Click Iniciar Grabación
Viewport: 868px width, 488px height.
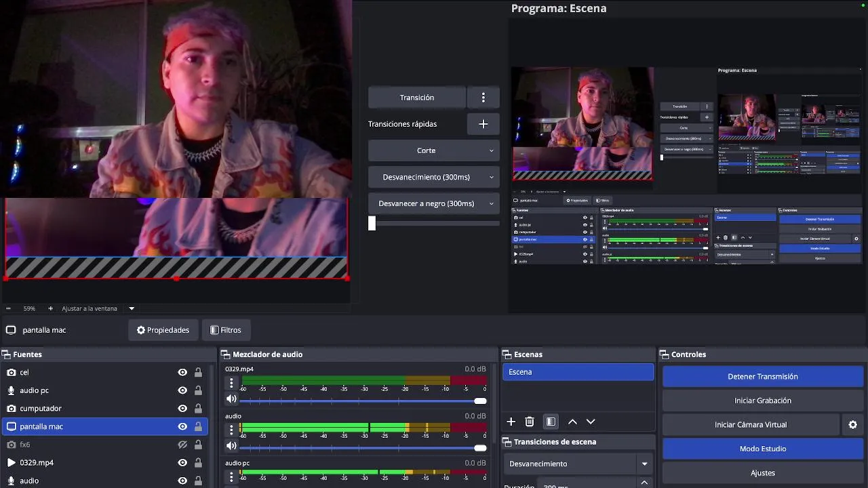(x=763, y=401)
